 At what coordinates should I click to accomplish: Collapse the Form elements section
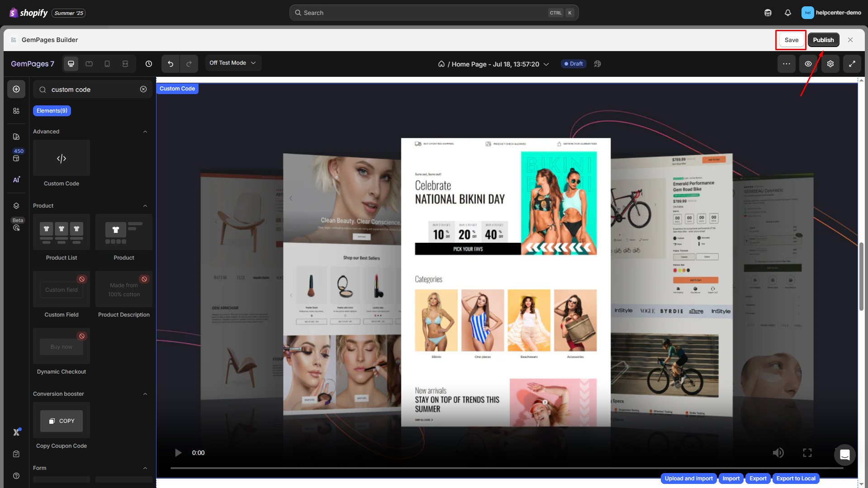point(145,468)
